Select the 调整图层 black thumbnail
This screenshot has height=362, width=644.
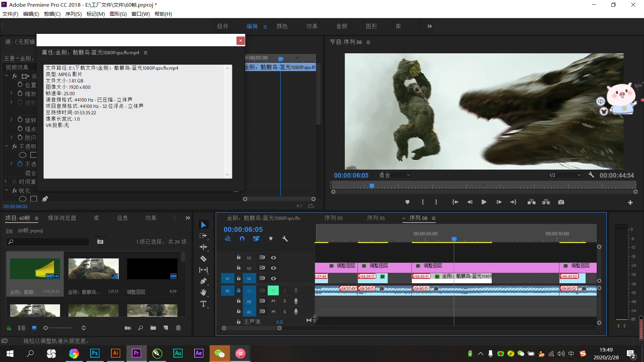pos(152,269)
